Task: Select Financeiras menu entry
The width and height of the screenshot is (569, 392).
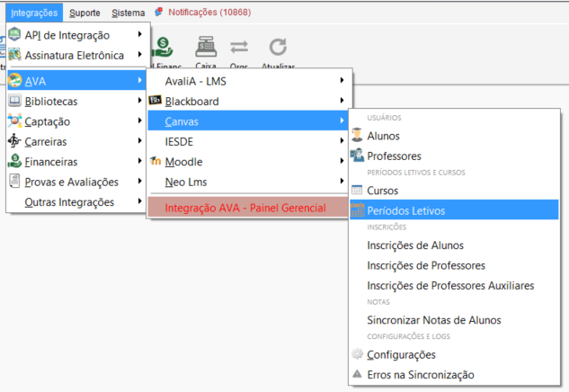Action: [x=76, y=162]
